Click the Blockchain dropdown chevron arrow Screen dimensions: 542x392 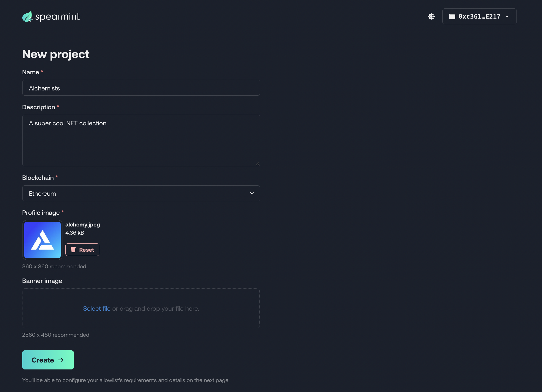point(252,193)
